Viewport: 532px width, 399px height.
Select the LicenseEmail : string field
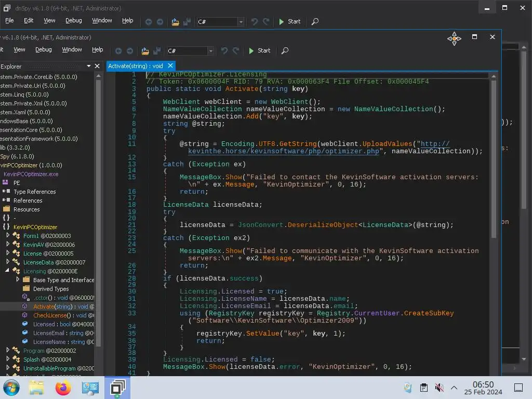coord(64,333)
